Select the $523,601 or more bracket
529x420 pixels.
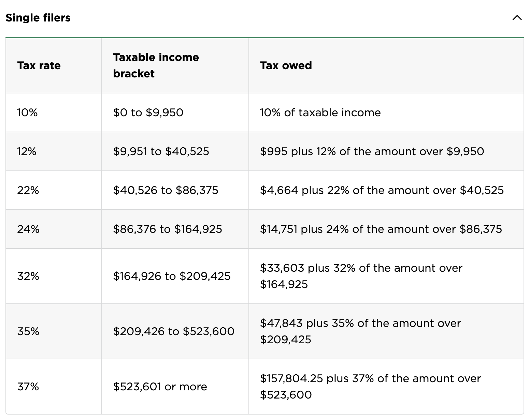pyautogui.click(x=160, y=386)
